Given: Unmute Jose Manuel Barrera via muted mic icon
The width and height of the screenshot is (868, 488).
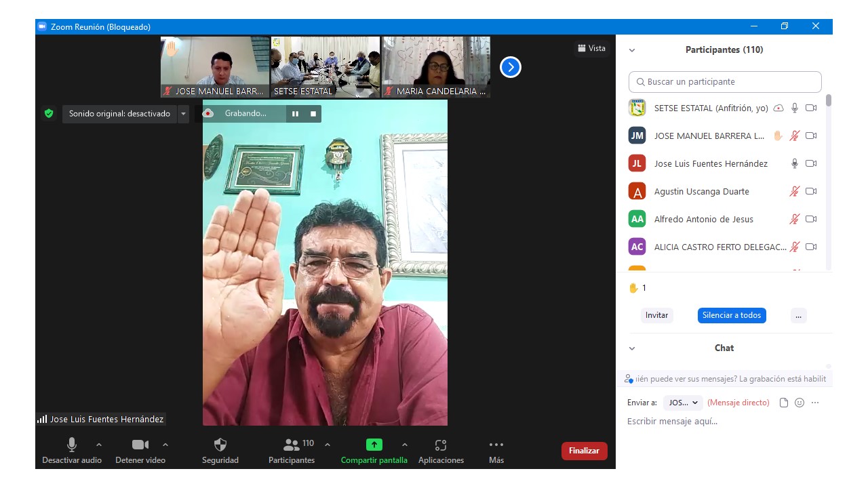Looking at the screenshot, I should (795, 136).
